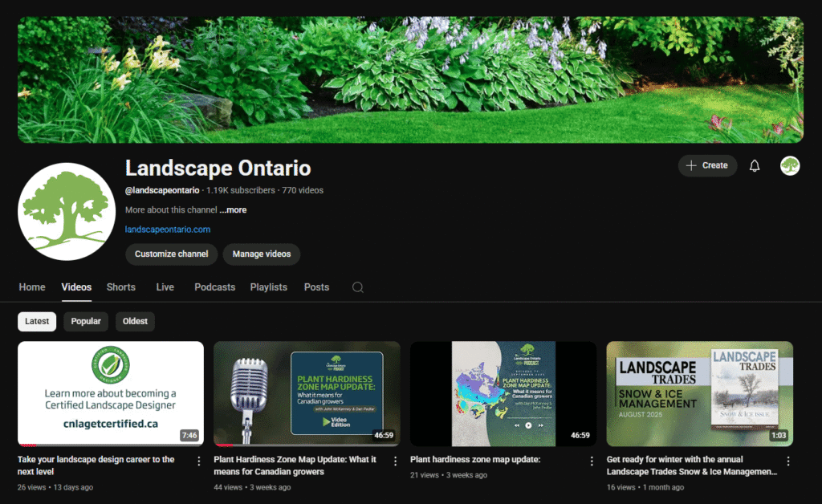
Task: Open the channel search icon
Action: click(357, 287)
